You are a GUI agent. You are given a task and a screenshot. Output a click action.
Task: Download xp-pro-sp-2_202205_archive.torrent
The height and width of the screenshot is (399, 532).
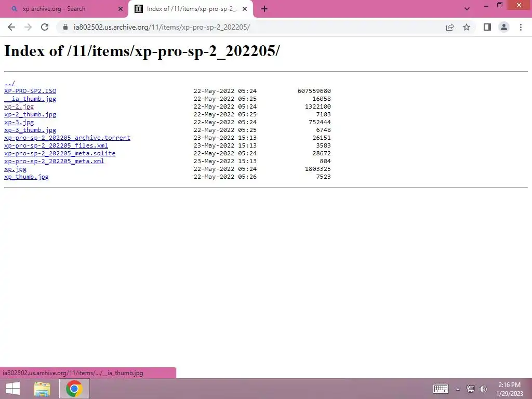coord(67,138)
